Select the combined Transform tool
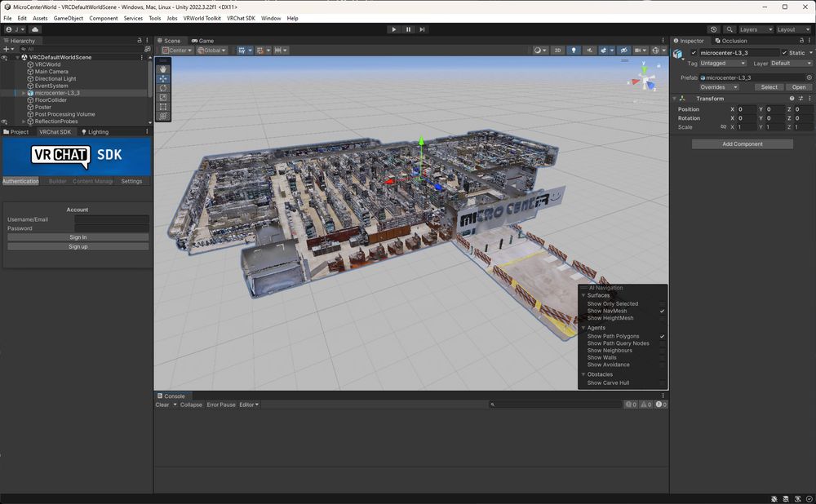This screenshot has height=504, width=816. (x=163, y=116)
